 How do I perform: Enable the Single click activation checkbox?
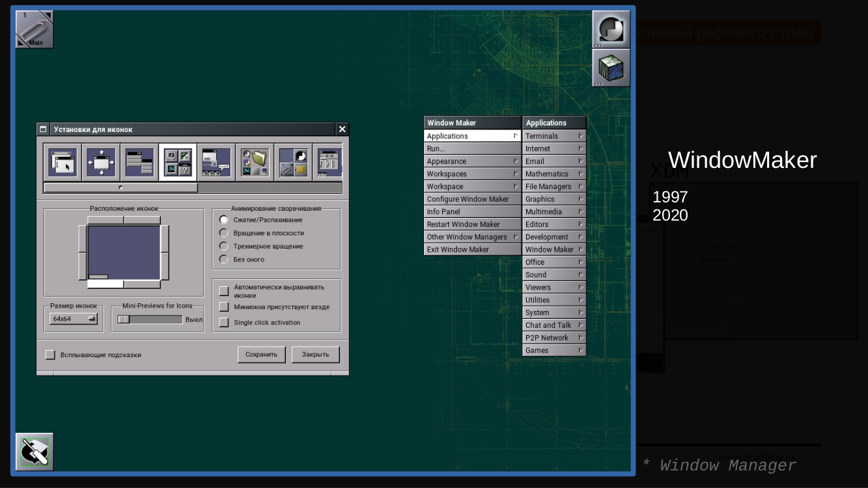224,322
